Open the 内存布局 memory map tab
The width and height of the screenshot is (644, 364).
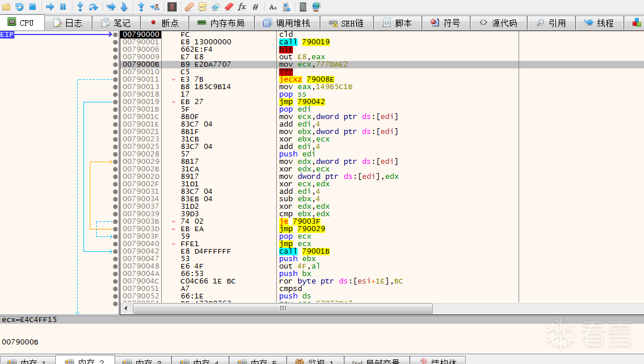coord(220,23)
